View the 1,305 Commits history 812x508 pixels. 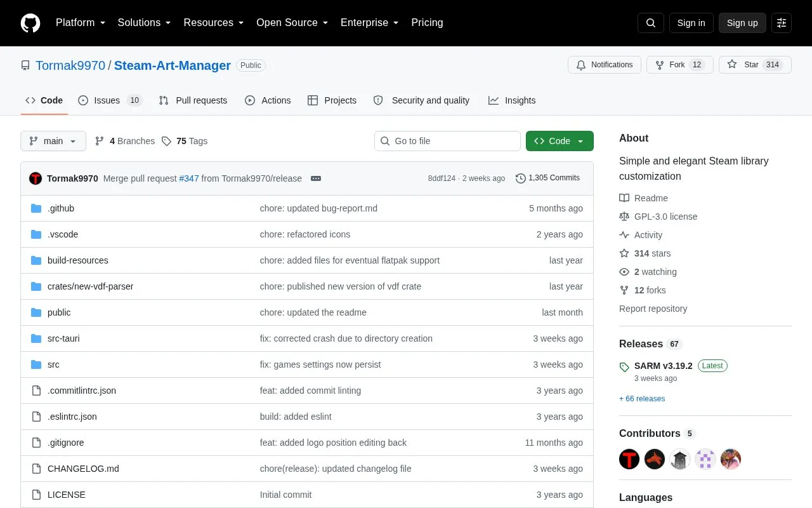coord(547,178)
